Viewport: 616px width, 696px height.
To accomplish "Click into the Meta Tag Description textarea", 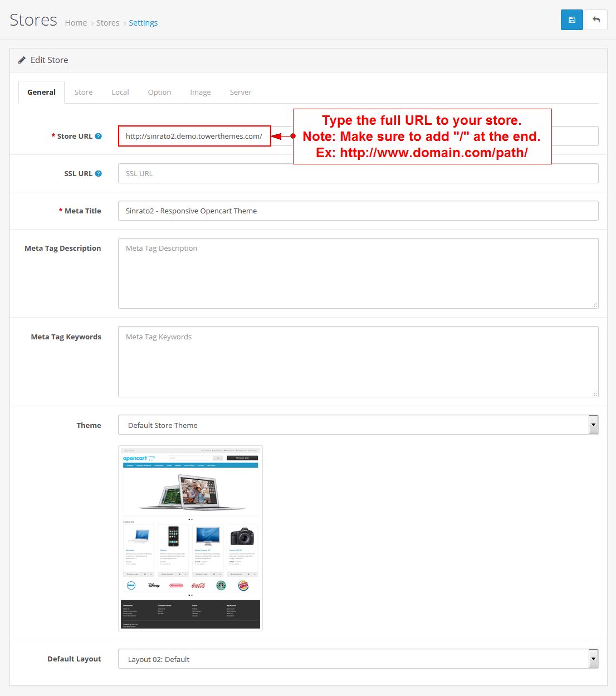I will [358, 273].
